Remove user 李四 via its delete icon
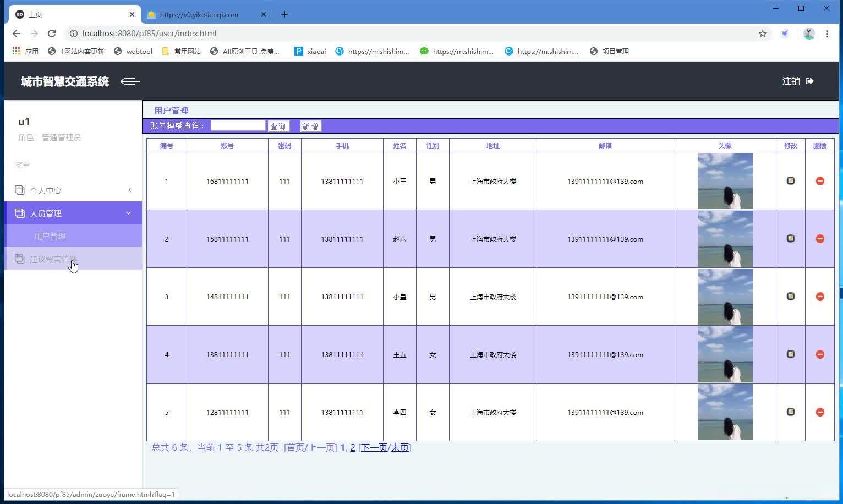The image size is (843, 504). [x=819, y=412]
